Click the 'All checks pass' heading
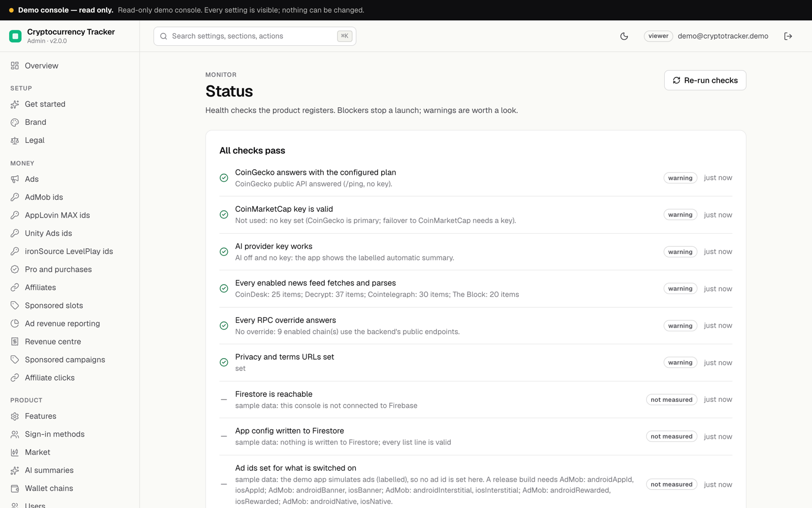The height and width of the screenshot is (508, 812). [x=252, y=150]
